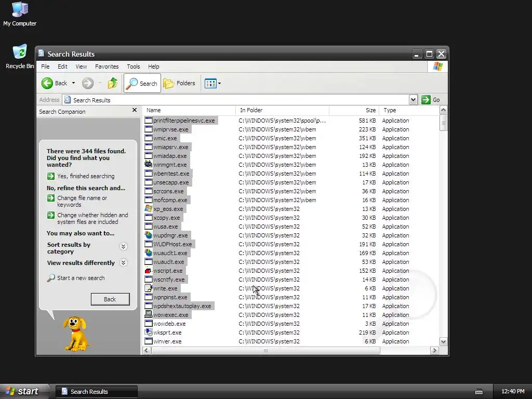Click the horizontal scrollbar thumb
This screenshot has height=399, width=532.
click(265, 351)
